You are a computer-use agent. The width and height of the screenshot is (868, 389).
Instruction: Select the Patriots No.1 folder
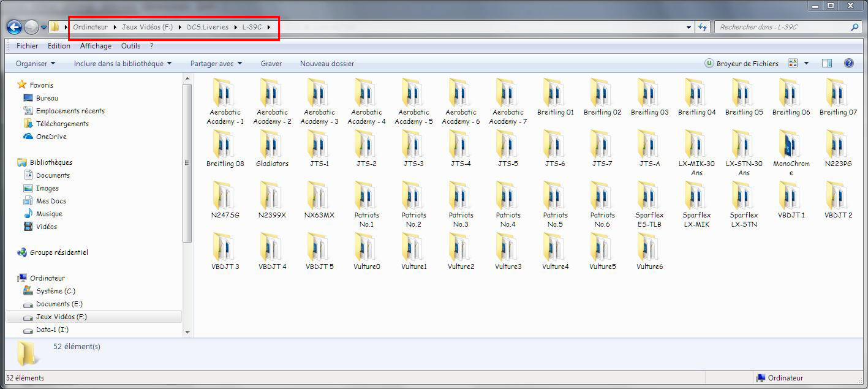(366, 204)
